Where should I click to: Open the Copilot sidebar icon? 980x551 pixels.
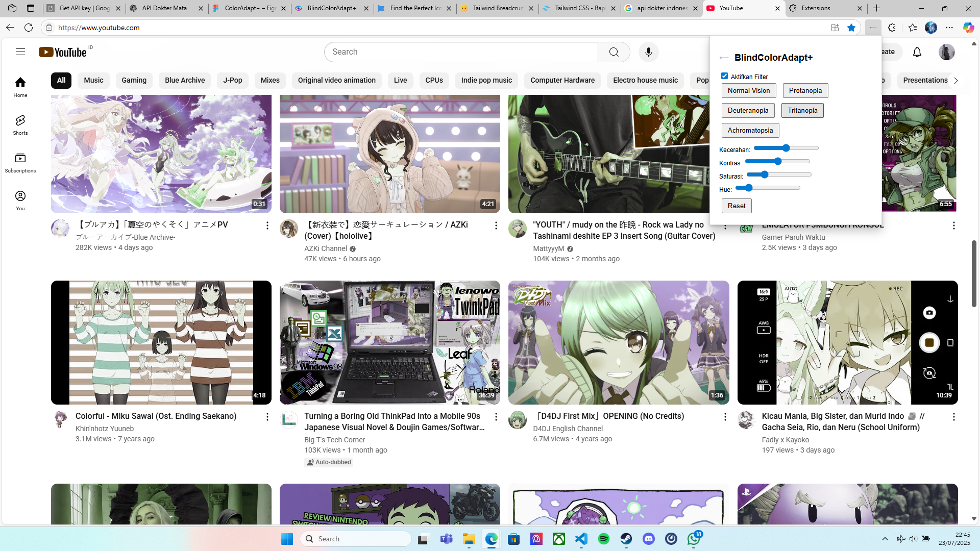coord(968,28)
